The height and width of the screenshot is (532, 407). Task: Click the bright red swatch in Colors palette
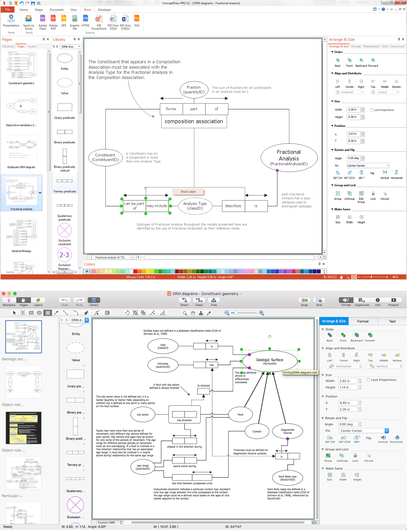[x=135, y=271]
